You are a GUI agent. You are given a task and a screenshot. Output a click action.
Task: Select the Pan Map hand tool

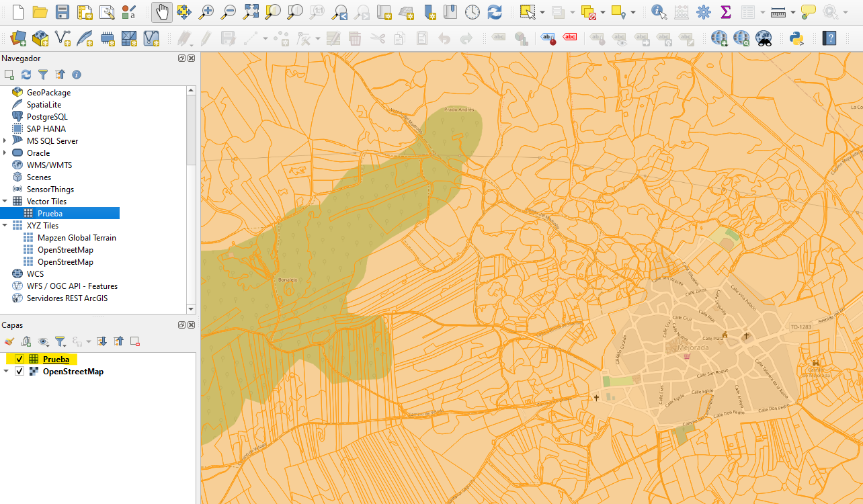click(x=162, y=11)
